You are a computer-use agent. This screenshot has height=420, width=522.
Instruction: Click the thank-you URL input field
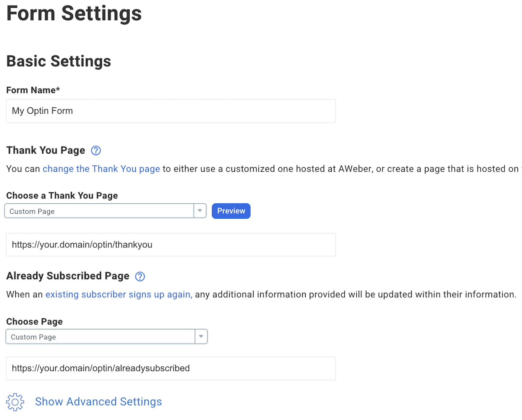point(171,245)
